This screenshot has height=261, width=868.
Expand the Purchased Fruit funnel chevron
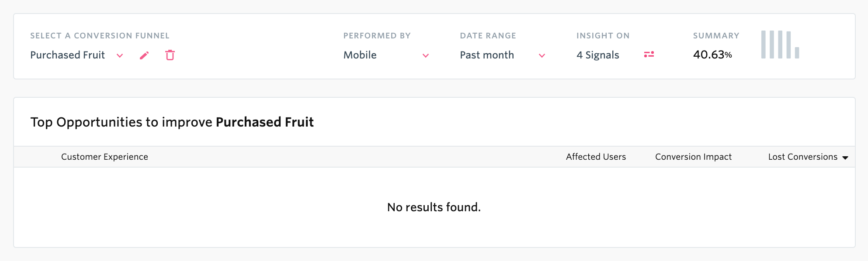[x=120, y=56]
